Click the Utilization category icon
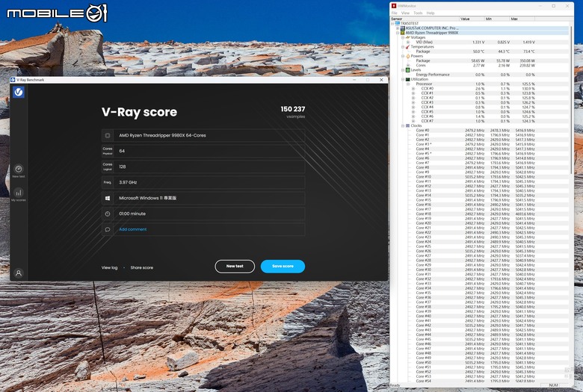 408,79
